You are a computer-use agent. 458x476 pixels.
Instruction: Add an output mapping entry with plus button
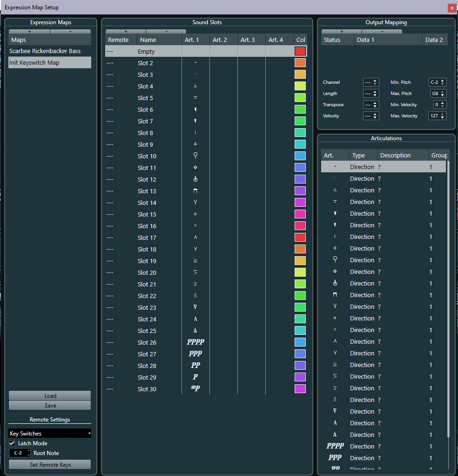(342, 32)
